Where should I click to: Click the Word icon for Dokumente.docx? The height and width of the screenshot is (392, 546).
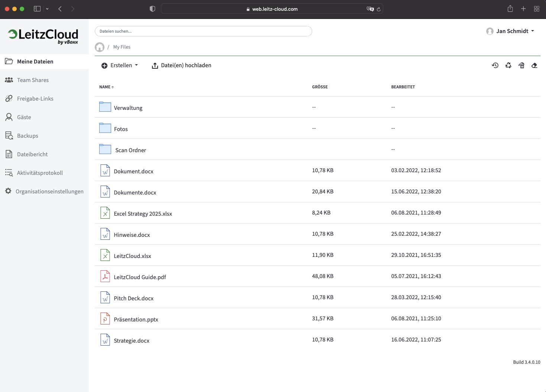[x=105, y=192]
